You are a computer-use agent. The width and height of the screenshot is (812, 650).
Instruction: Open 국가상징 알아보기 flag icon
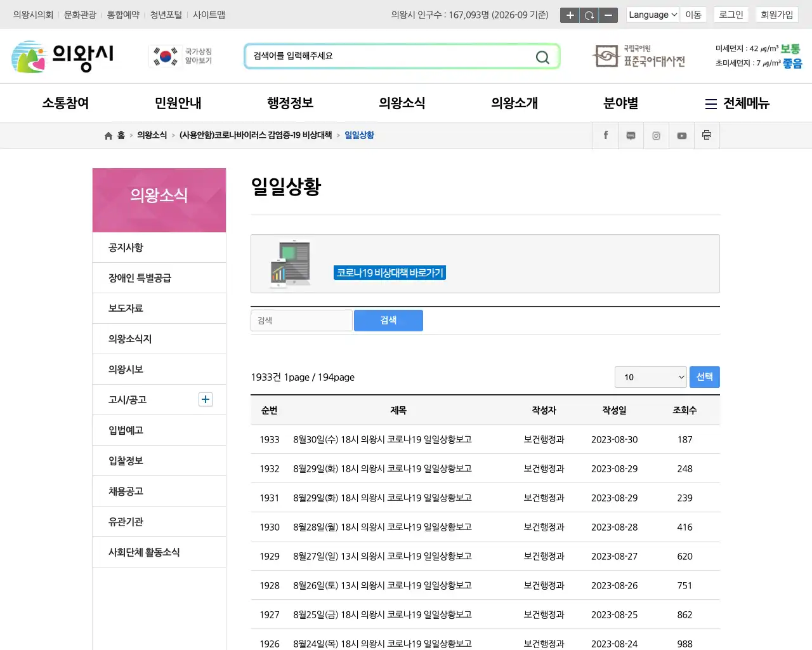pos(182,56)
